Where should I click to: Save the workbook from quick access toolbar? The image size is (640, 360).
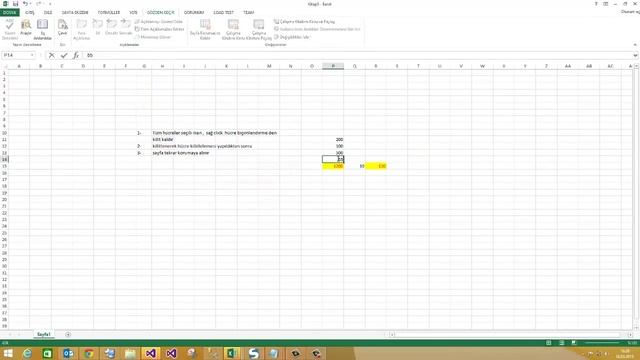16,4
